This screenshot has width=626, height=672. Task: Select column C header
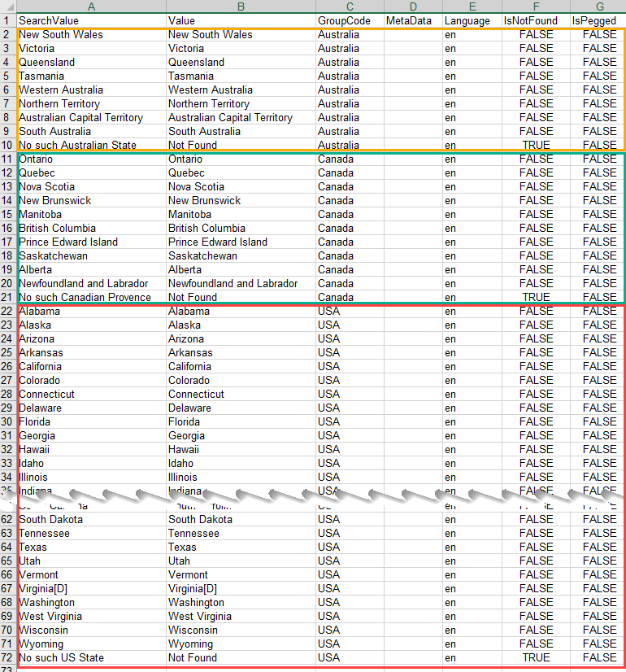pos(349,7)
